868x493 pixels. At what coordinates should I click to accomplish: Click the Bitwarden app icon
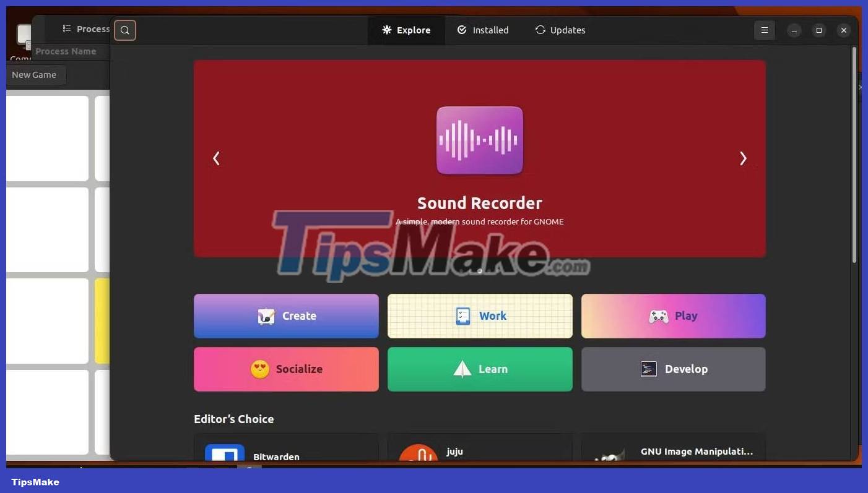225,453
